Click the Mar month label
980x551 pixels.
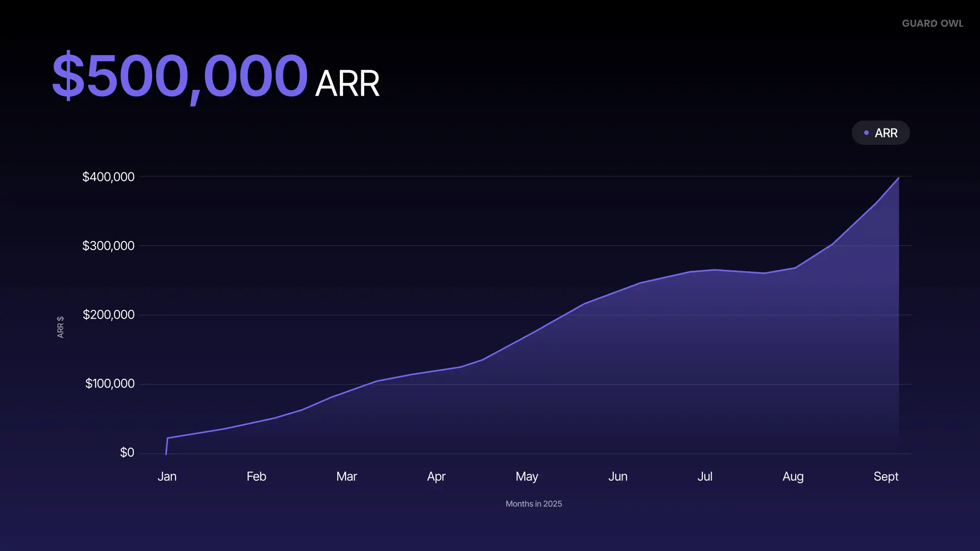tap(346, 476)
